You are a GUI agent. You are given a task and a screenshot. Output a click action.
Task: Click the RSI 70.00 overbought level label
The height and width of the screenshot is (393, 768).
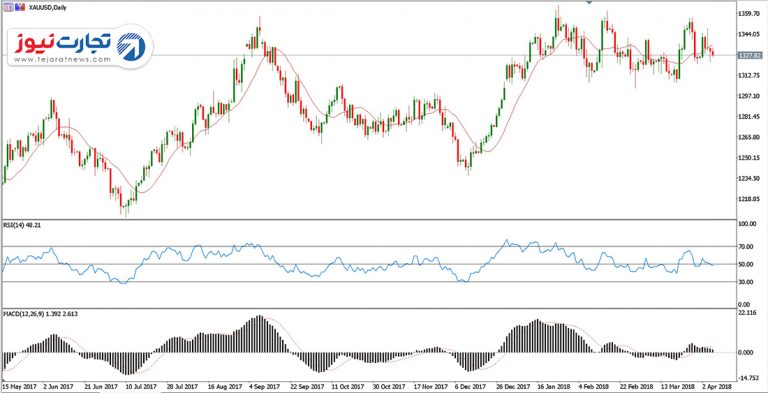pyautogui.click(x=746, y=246)
